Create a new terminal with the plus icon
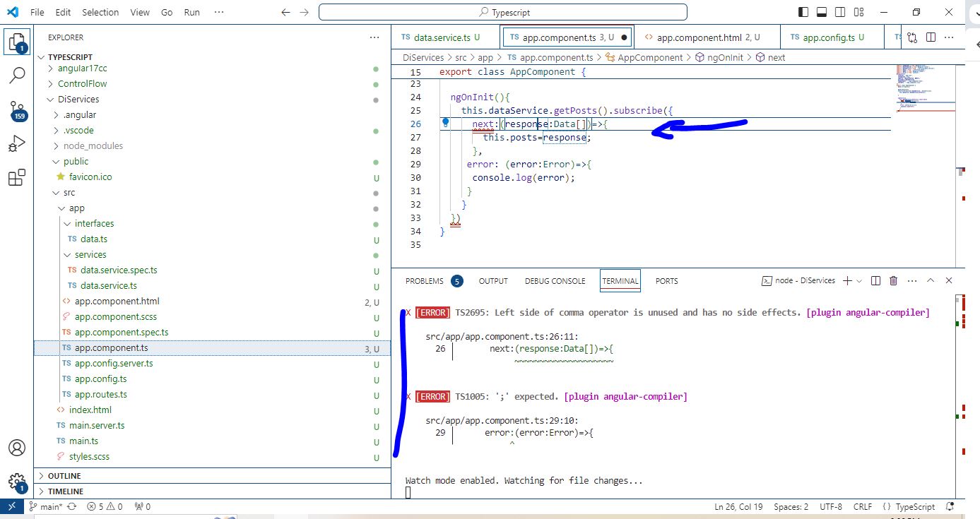Viewport: 980px width, 519px height. click(847, 280)
